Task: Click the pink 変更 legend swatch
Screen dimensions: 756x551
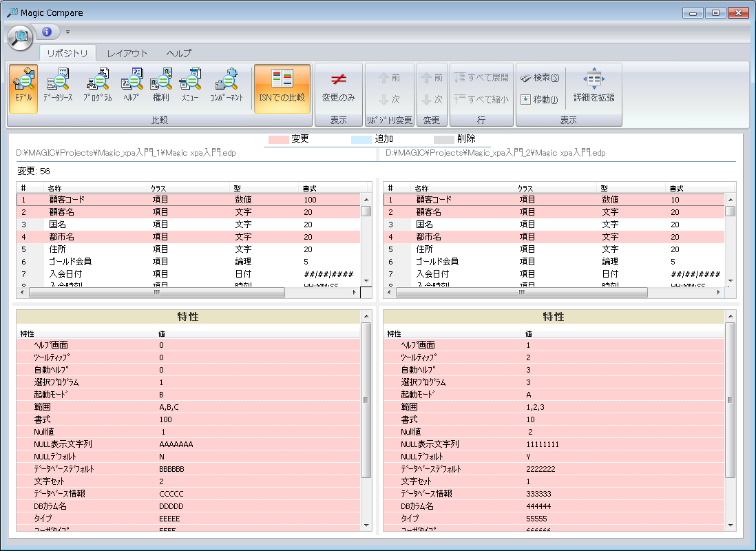Action: coord(278,139)
